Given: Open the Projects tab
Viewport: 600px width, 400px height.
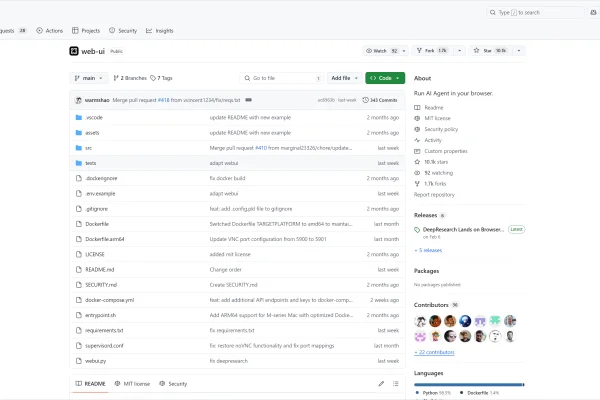Looking at the screenshot, I should (x=86, y=31).
